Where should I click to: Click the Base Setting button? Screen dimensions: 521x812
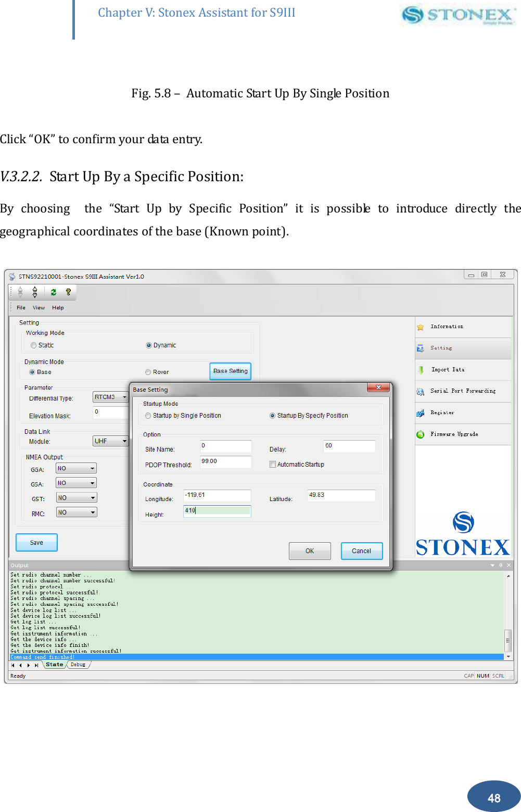click(x=230, y=371)
